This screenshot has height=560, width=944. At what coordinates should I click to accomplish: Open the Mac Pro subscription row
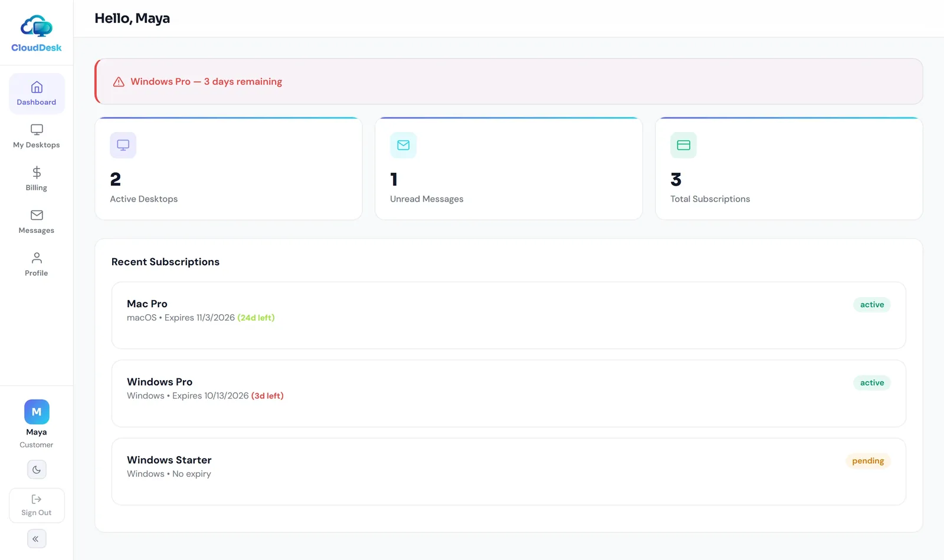(x=509, y=315)
